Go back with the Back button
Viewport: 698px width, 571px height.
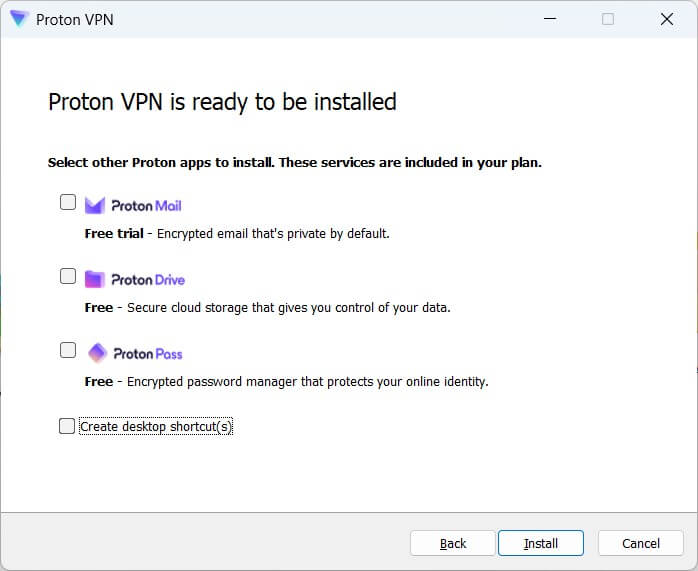(x=453, y=543)
